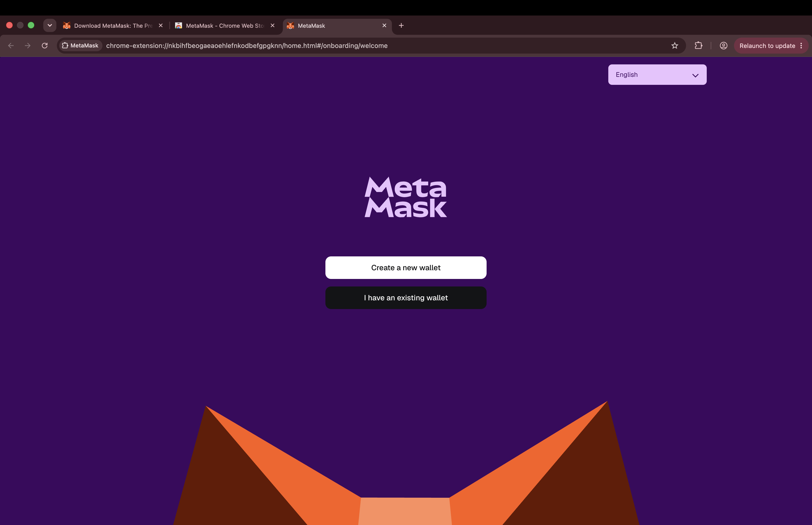Click the MetaMask logo wordmark
This screenshot has height=525, width=812.
click(x=406, y=197)
